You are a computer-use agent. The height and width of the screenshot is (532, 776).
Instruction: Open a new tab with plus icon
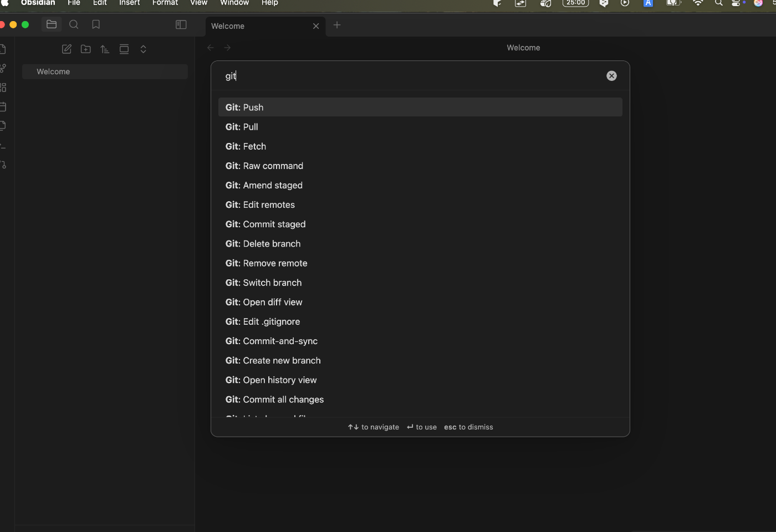(x=337, y=25)
